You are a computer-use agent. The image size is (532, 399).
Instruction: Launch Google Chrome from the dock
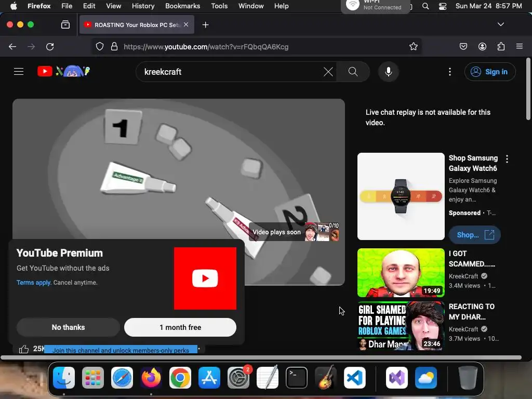coord(180,378)
